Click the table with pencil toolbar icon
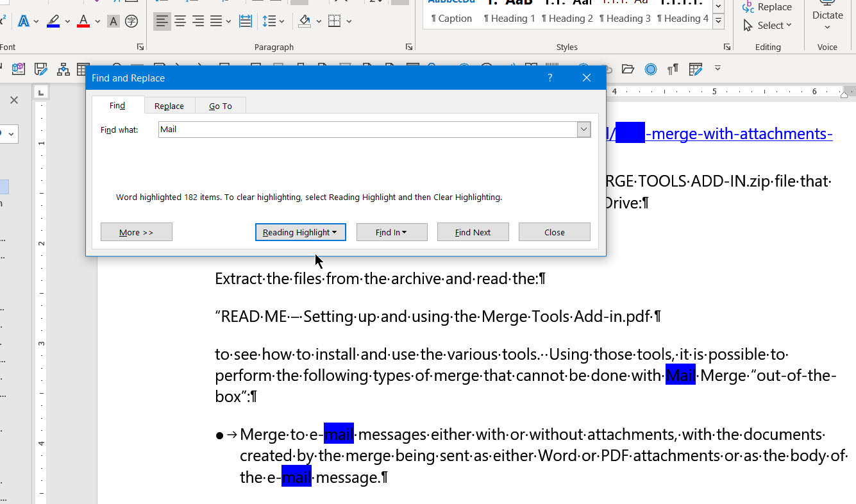Viewport: 856px width, 504px height. pos(696,69)
